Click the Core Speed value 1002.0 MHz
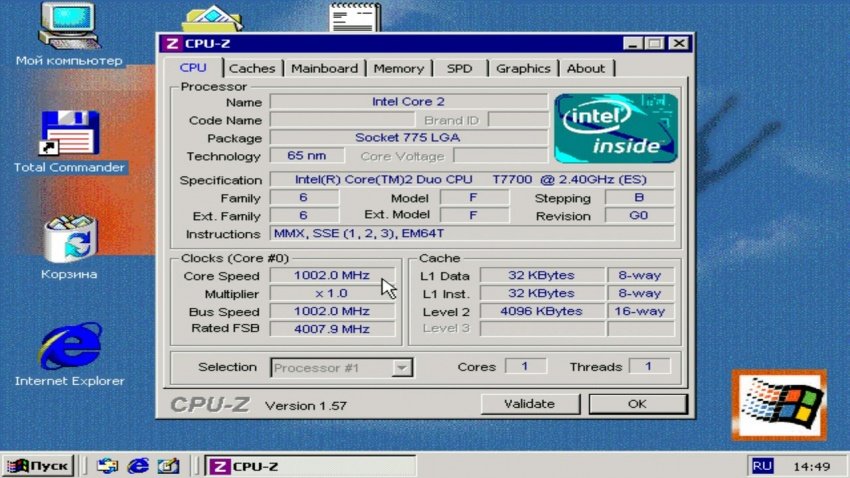The width and height of the screenshot is (850, 478). pyautogui.click(x=332, y=275)
